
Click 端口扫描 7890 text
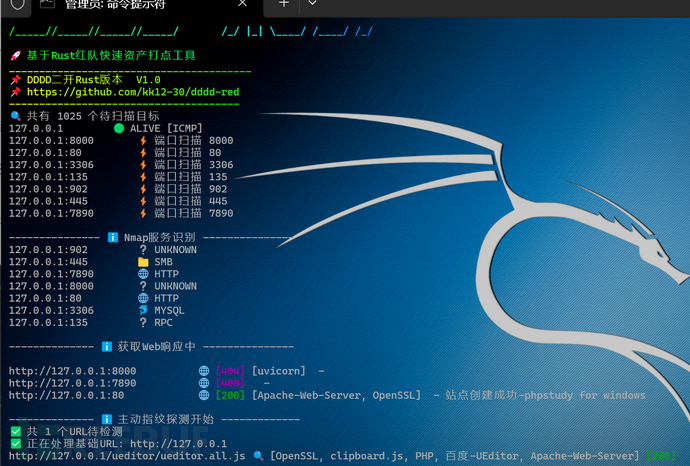[x=194, y=213]
